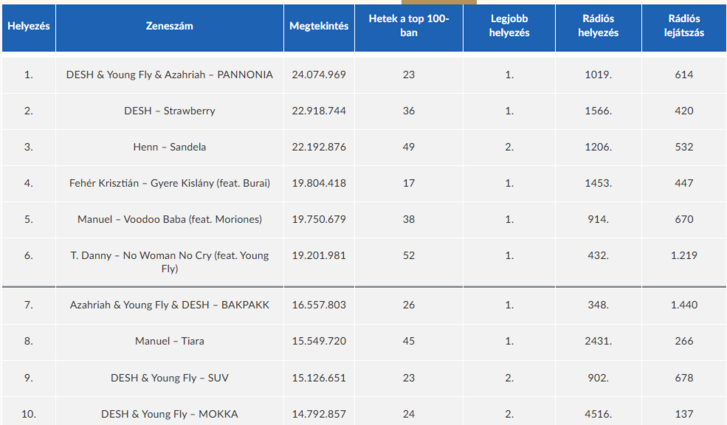Click the Megtekintés column header
This screenshot has width=727, height=425.
(x=319, y=26)
